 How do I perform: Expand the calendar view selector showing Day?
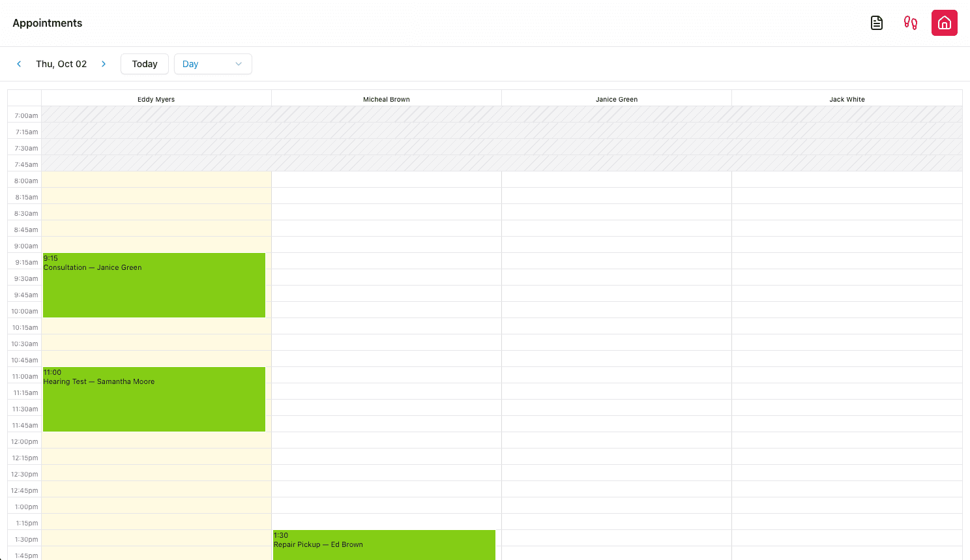pyautogui.click(x=213, y=64)
